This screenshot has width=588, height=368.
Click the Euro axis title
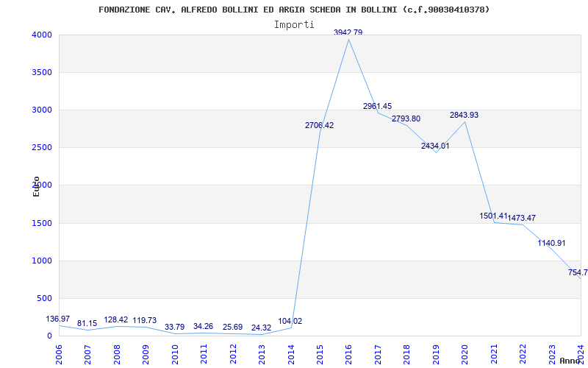[x=36, y=186]
